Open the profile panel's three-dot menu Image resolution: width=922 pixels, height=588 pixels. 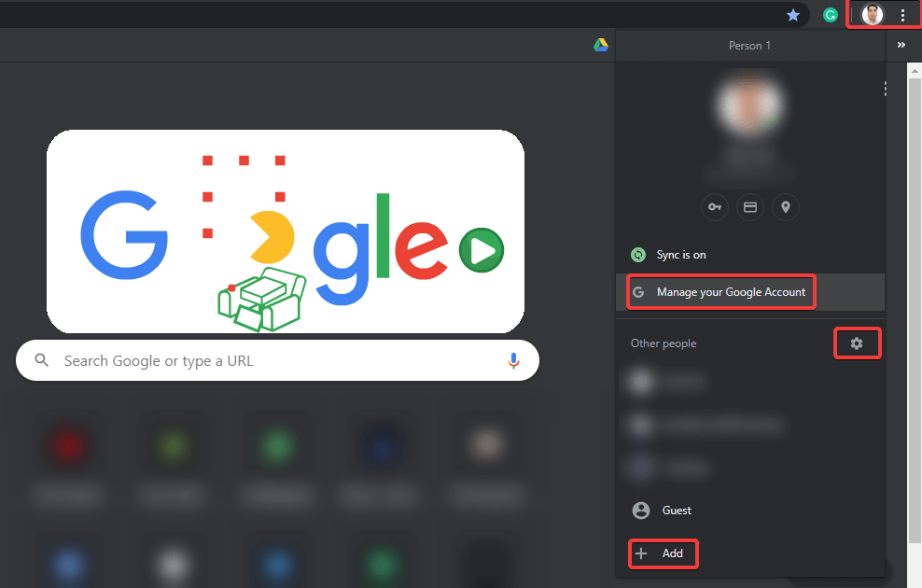click(884, 89)
